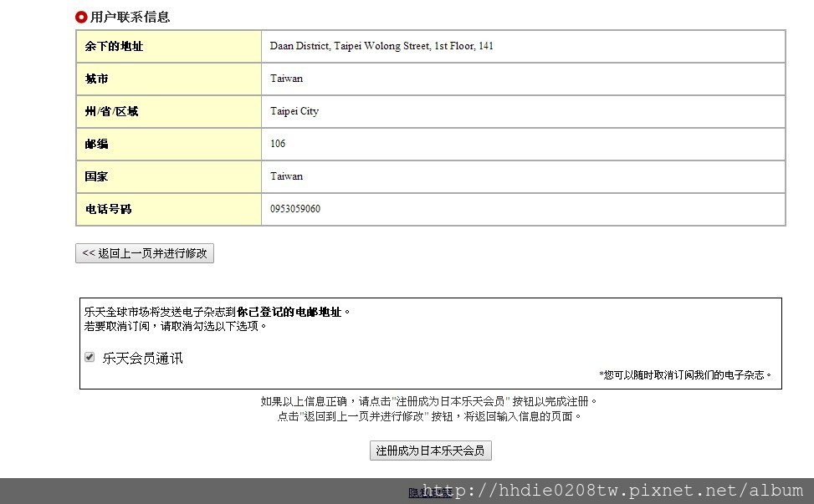The width and height of the screenshot is (814, 504).
Task: Click the red bullet icon beside 用户联系信息
Action: click(x=81, y=17)
